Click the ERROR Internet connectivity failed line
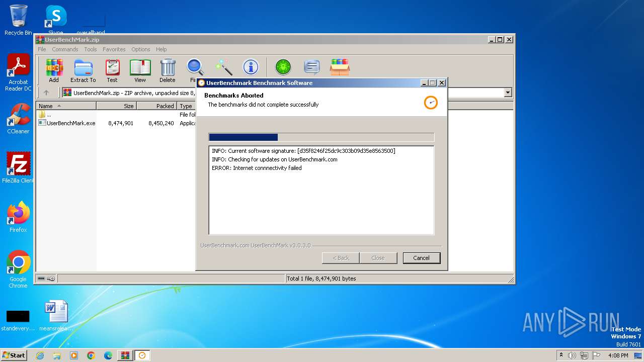Viewport: 644px width, 362px height. pos(257,168)
